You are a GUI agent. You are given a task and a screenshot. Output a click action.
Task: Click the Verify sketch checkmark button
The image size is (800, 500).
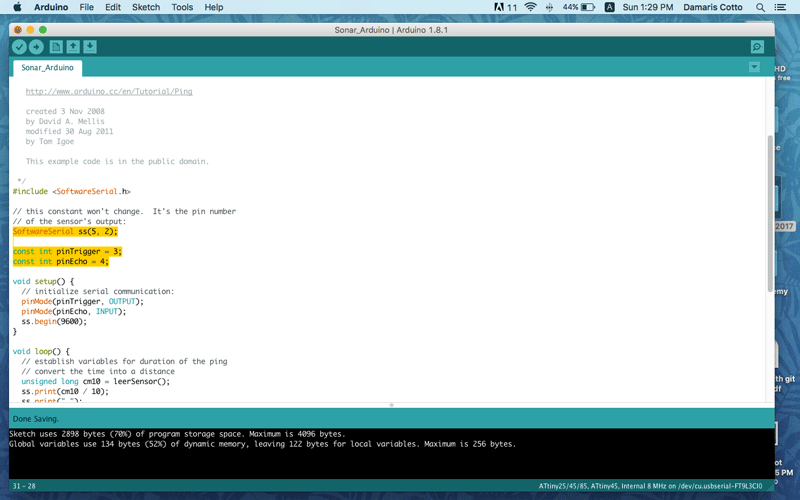19,47
